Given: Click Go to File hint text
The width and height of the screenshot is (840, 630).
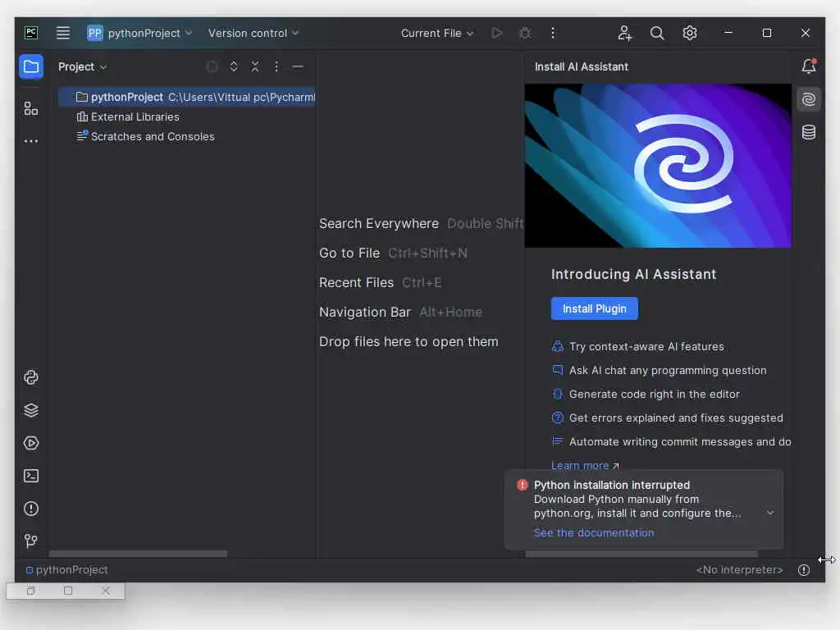Looking at the screenshot, I should (349, 253).
